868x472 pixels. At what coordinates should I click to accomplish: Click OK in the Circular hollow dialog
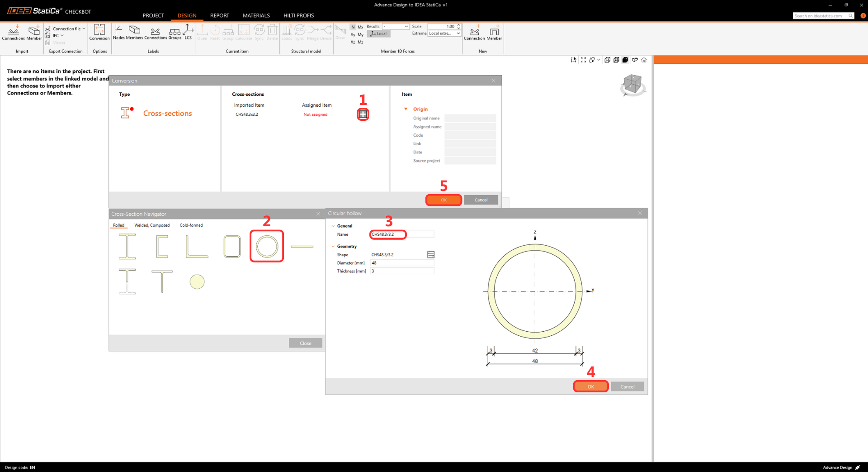590,386
